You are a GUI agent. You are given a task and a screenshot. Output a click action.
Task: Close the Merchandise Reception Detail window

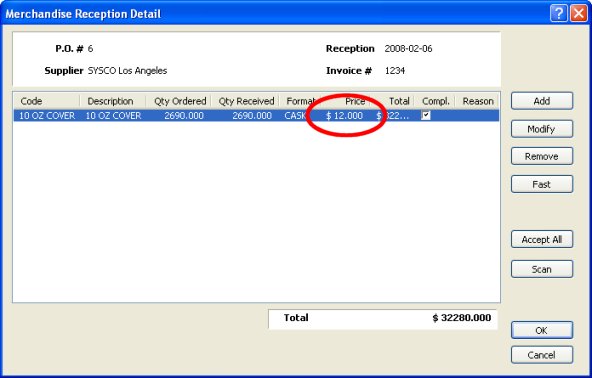[x=578, y=14]
